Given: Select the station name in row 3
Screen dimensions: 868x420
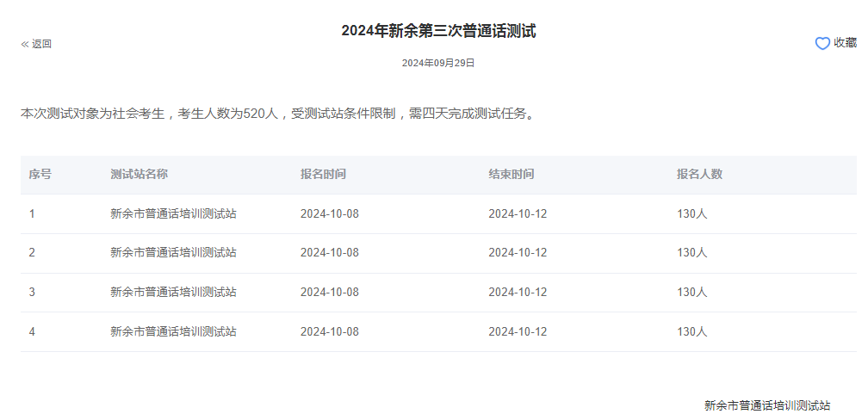Looking at the screenshot, I should pos(173,292).
